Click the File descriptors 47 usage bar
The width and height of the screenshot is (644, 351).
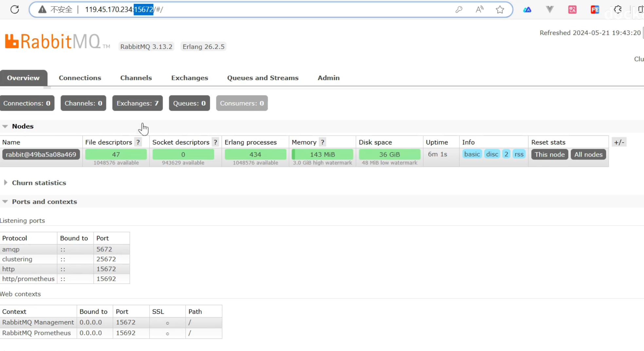(116, 154)
